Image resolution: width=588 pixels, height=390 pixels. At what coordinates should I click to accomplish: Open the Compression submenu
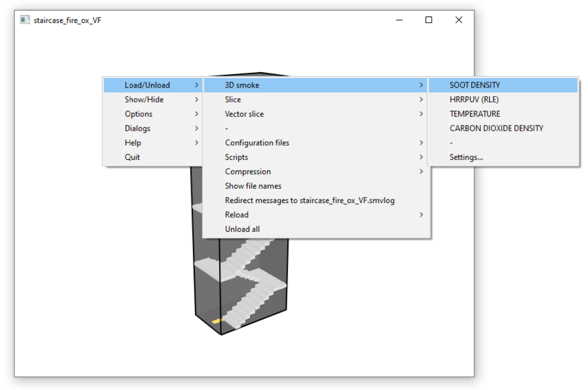click(316, 172)
